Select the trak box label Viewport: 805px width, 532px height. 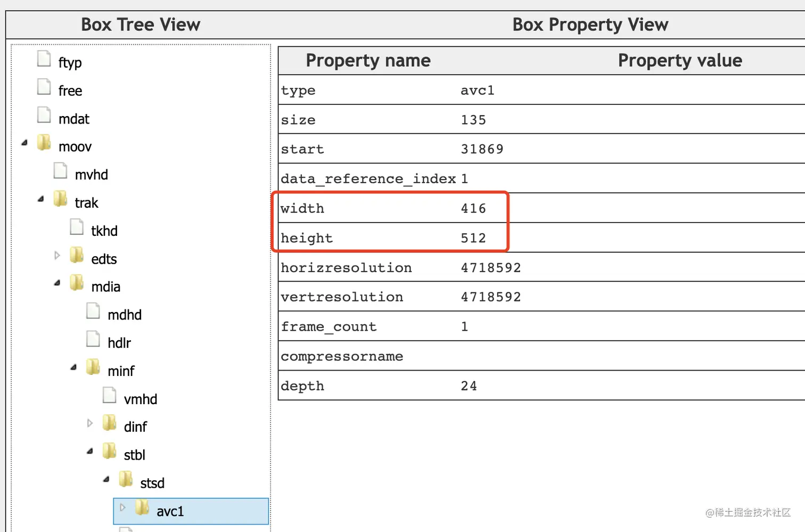(86, 203)
